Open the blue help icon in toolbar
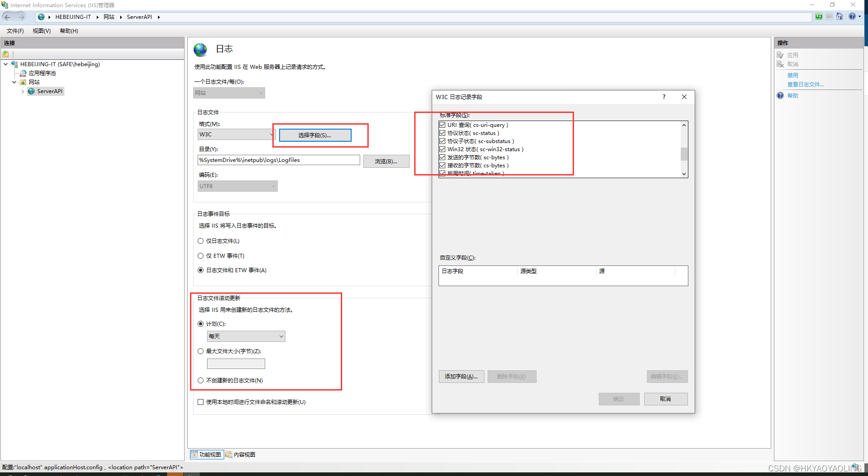Viewport: 868px width, 476px height. pos(852,17)
